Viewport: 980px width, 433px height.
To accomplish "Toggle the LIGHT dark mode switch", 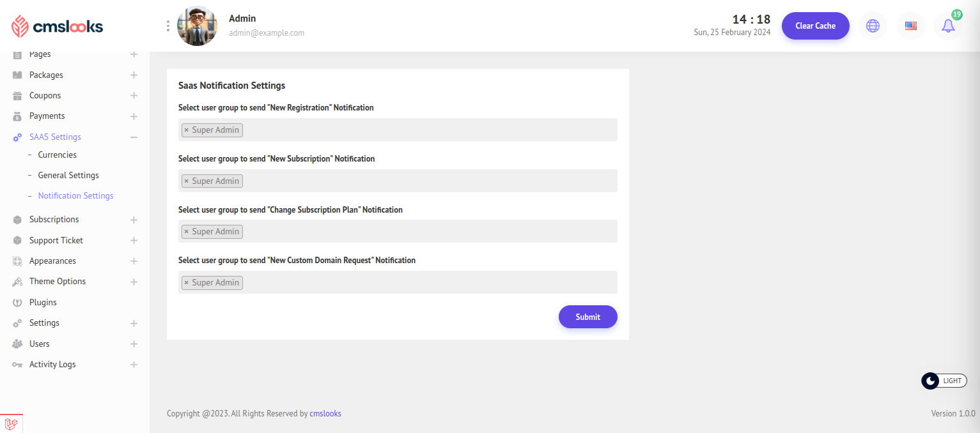I will (944, 381).
